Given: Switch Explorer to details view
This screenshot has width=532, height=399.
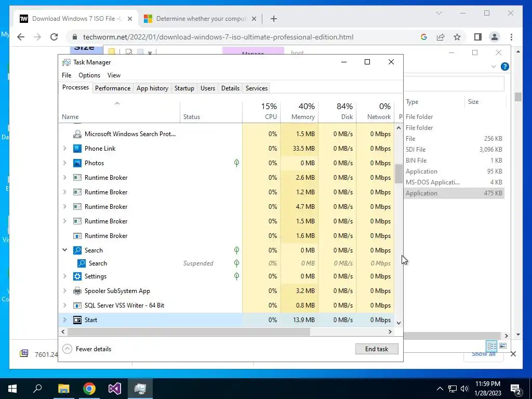Looking at the screenshot, I should [491, 345].
